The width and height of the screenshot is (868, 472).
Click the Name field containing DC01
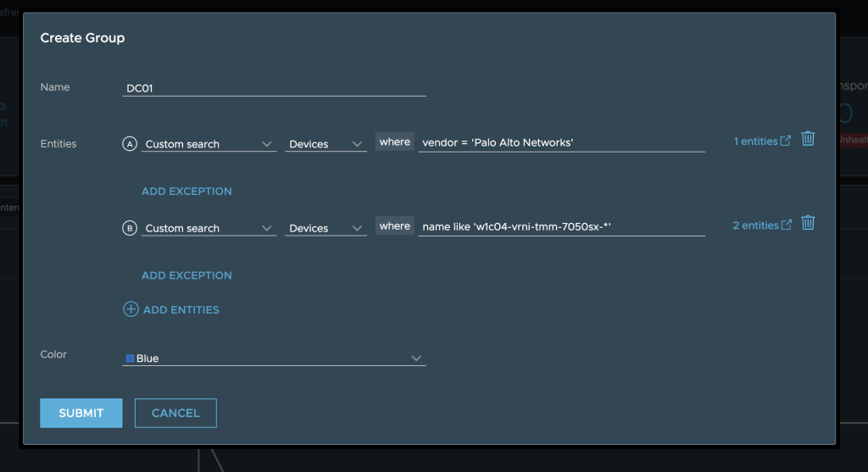click(274, 88)
